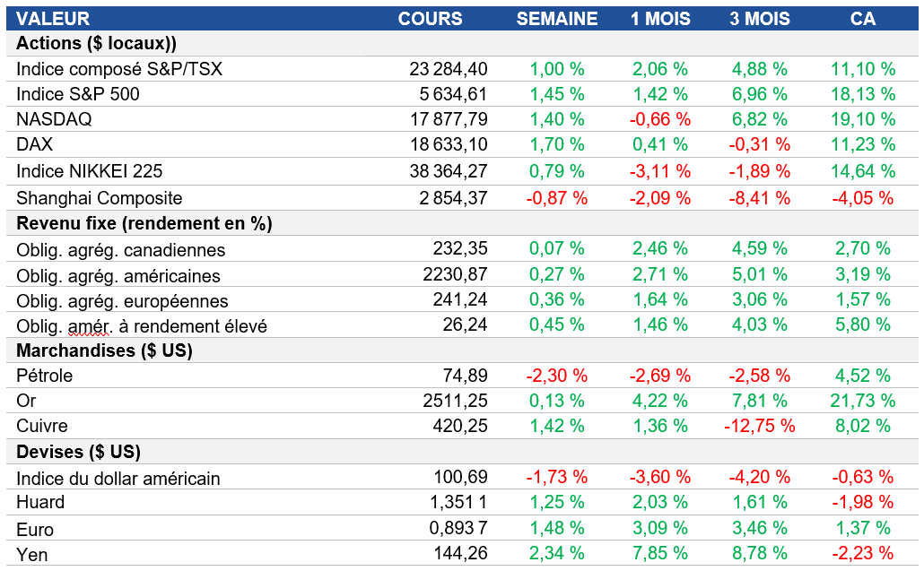Click the Revenu fixe section heading
This screenshot has height=571, width=924.
[144, 223]
